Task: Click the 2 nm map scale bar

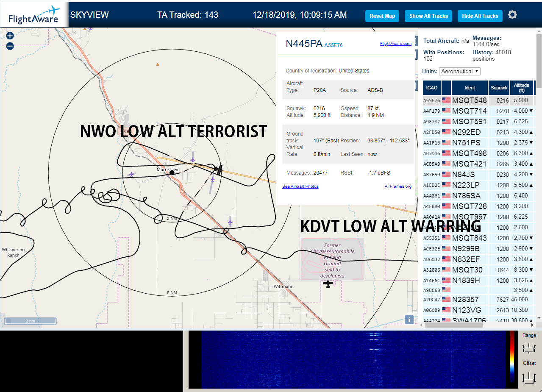Action: point(30,321)
